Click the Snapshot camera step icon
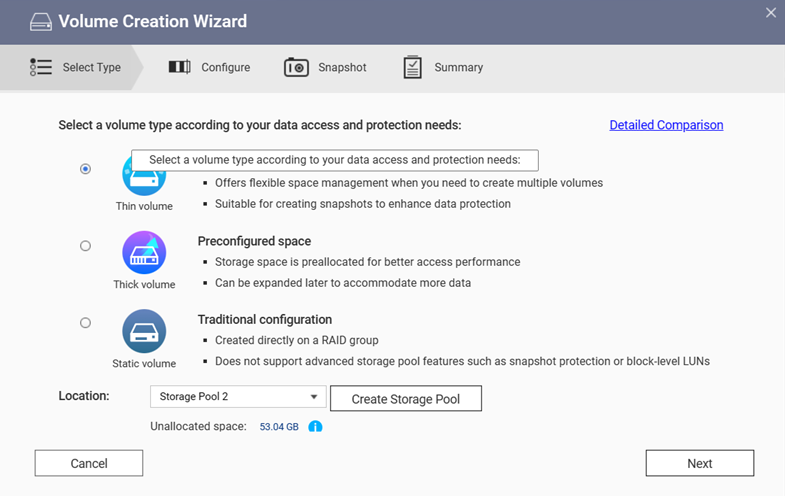 [296, 67]
